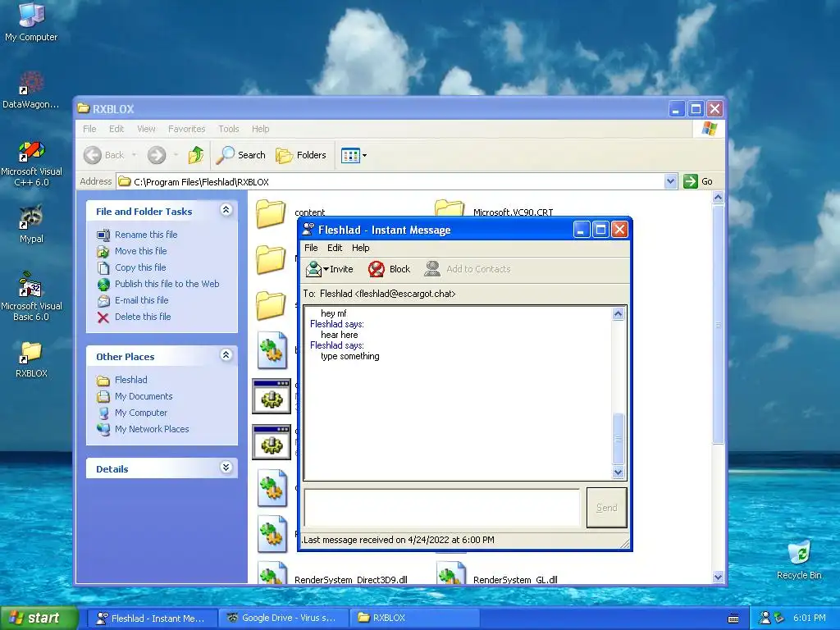Launch the Mypal browser shortcut
This screenshot has height=630, width=840.
tap(31, 224)
